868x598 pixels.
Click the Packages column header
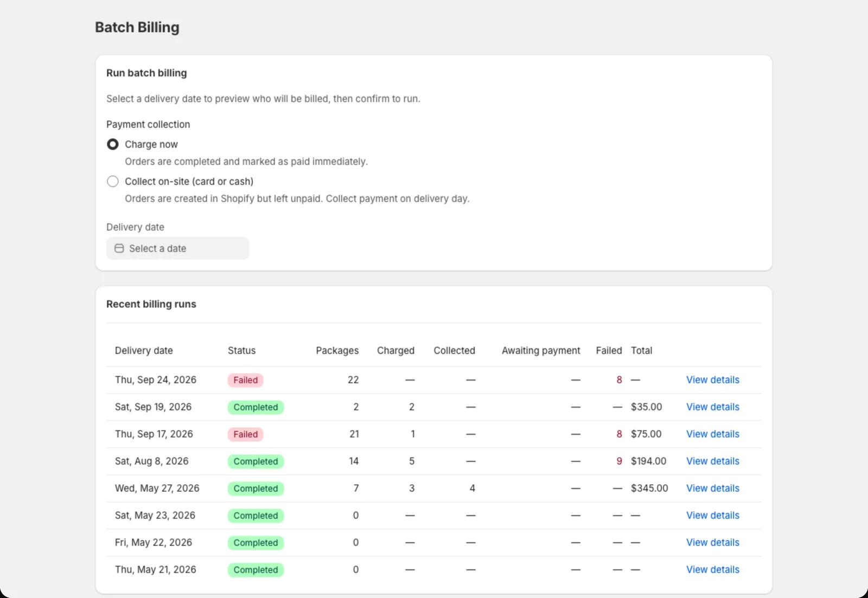point(337,351)
